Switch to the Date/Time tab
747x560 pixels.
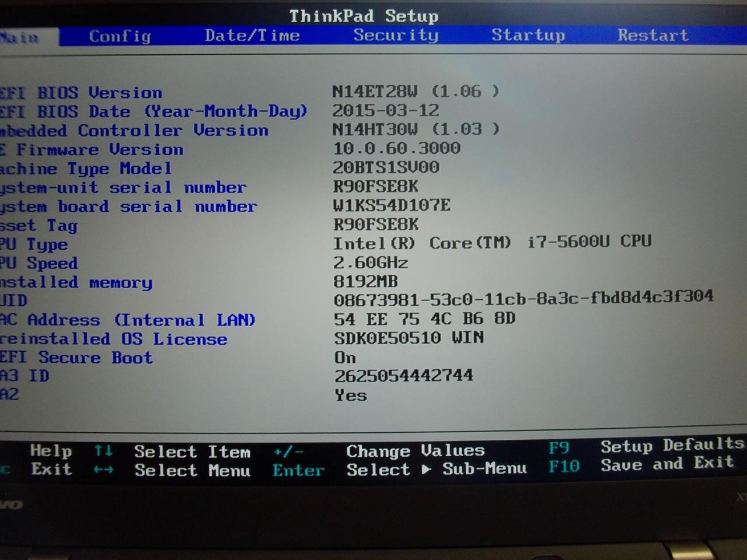click(252, 36)
